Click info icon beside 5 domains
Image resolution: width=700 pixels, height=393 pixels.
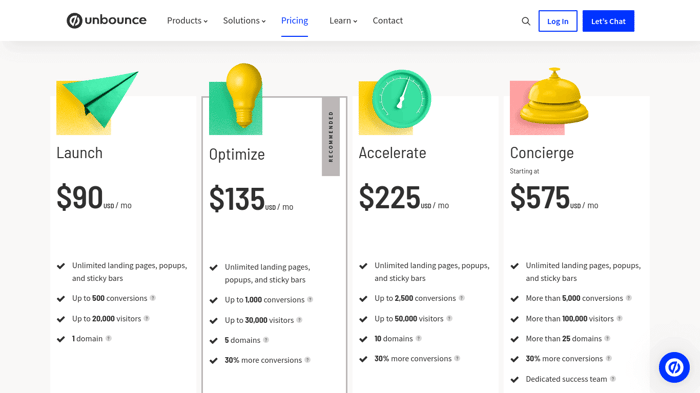pos(266,340)
